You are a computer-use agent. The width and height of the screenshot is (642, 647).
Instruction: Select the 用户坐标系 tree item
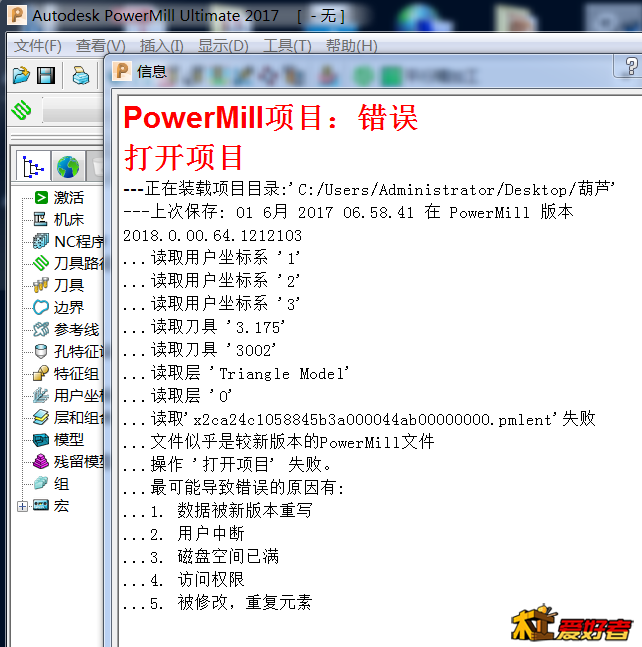point(78,396)
